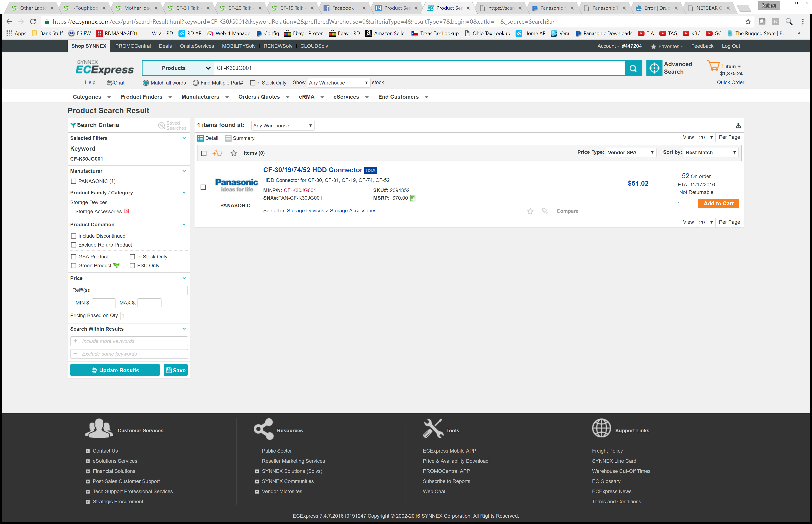Open Apps bookmark shortcut
The image size is (812, 524).
pos(16,33)
